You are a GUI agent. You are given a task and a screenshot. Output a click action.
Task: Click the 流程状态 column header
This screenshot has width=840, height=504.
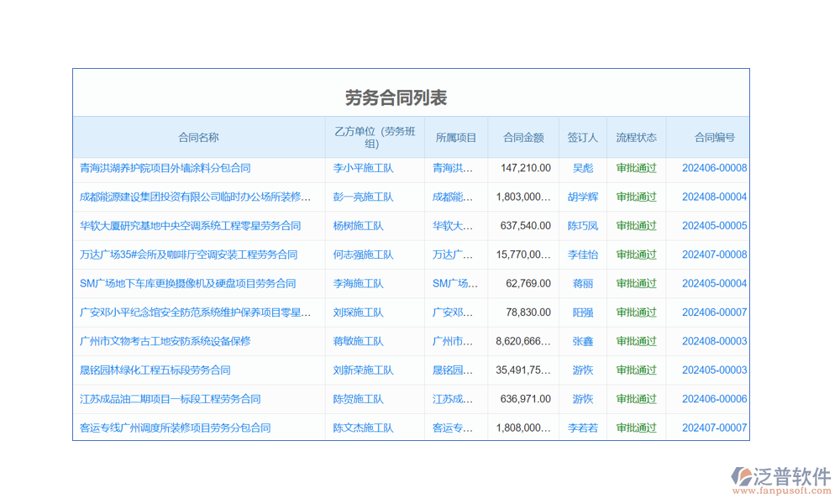point(636,138)
